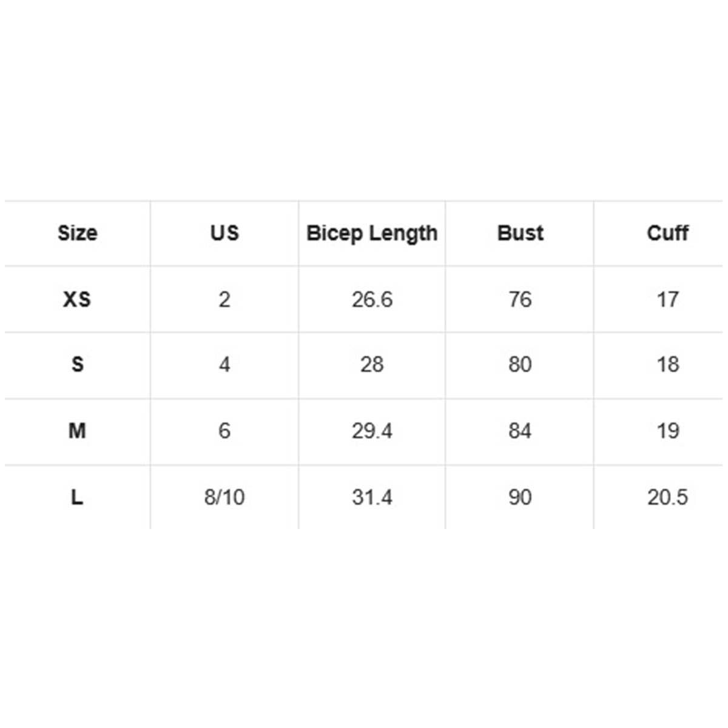
Task: Select the cuff value 17
Action: [x=667, y=299]
